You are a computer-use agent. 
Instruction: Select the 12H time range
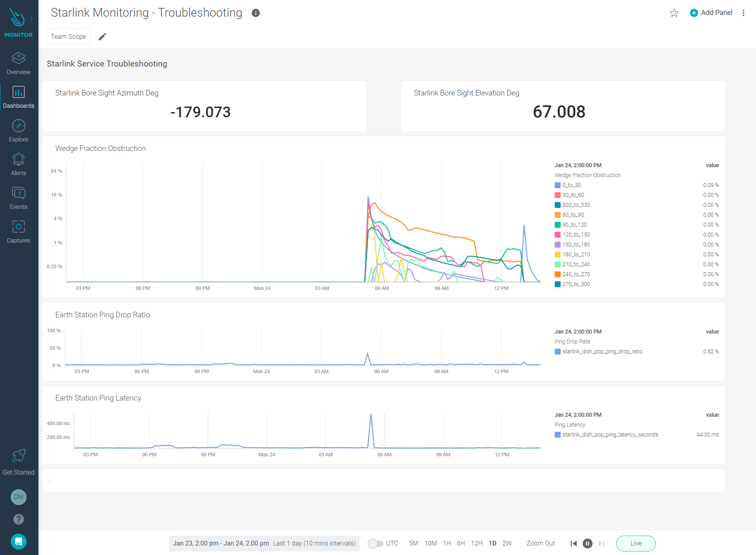pos(477,544)
